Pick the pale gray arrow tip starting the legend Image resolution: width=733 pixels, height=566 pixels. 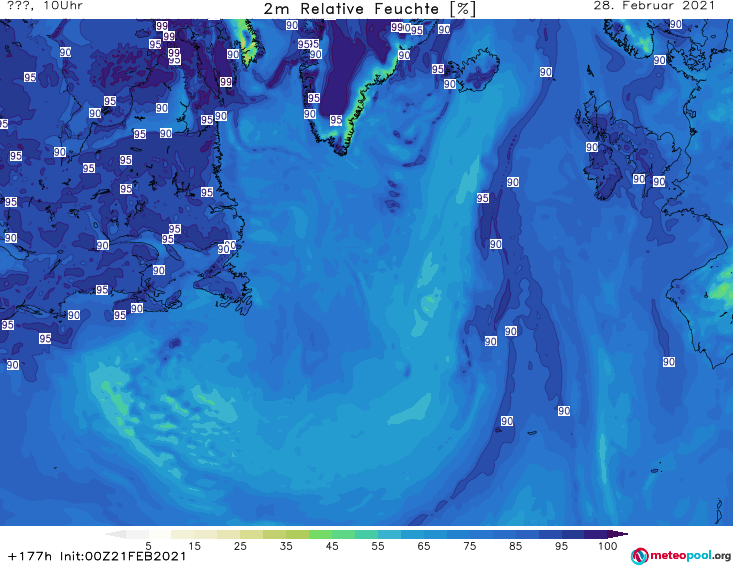click(x=116, y=534)
